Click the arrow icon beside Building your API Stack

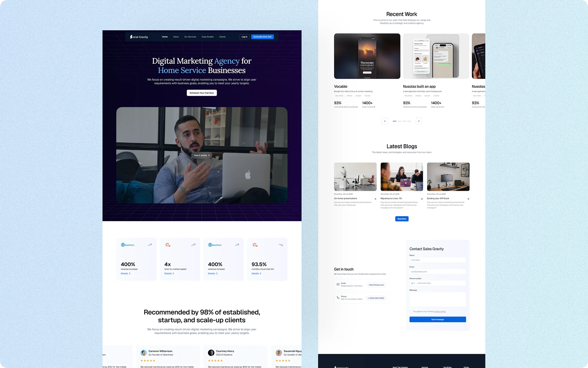click(x=468, y=199)
